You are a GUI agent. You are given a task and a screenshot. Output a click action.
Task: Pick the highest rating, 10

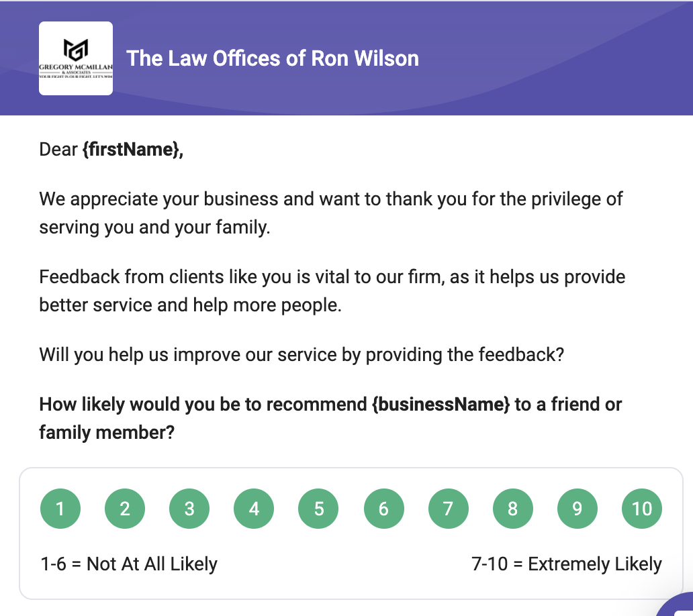coord(642,509)
